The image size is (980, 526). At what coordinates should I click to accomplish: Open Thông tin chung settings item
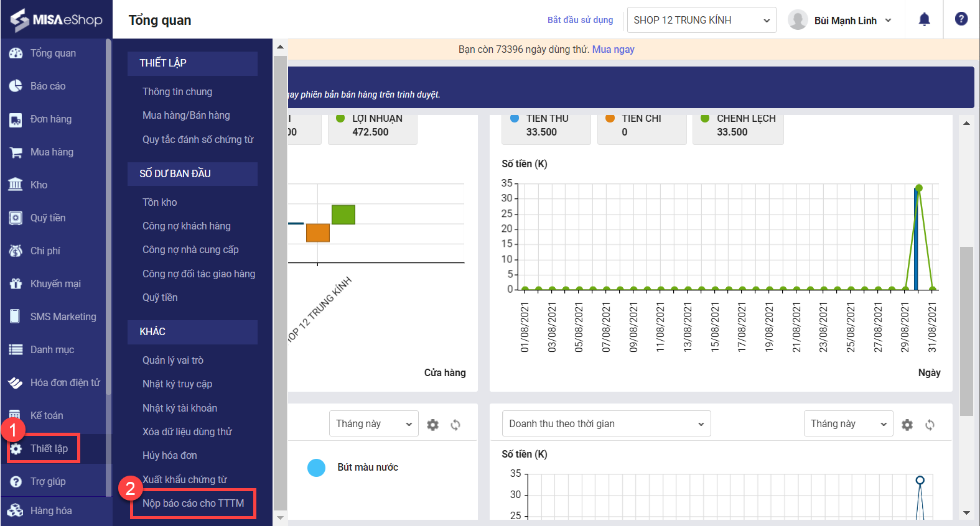pyautogui.click(x=177, y=91)
